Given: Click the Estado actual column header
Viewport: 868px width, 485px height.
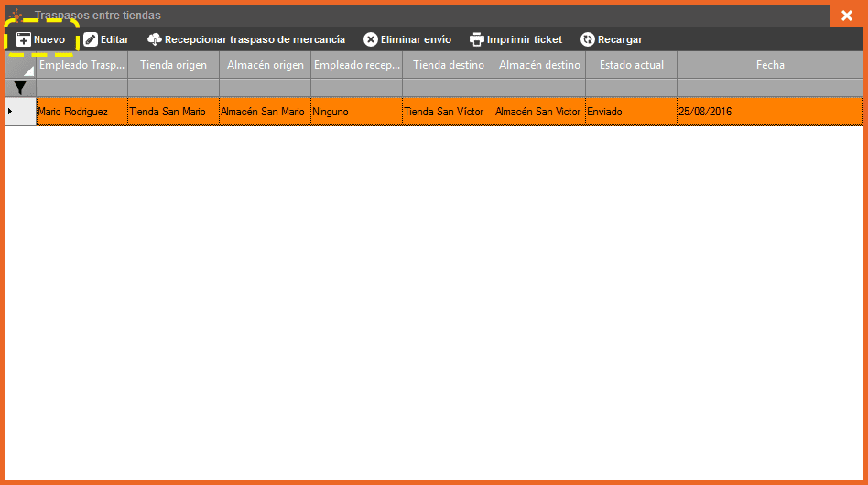Looking at the screenshot, I should coord(631,65).
